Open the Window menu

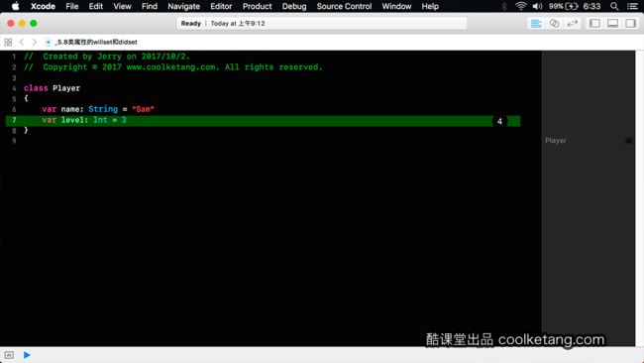click(396, 6)
